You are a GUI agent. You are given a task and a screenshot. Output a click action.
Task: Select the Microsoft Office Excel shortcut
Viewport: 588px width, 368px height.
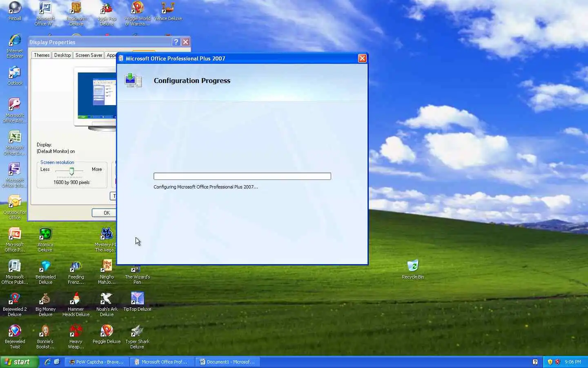(15, 143)
